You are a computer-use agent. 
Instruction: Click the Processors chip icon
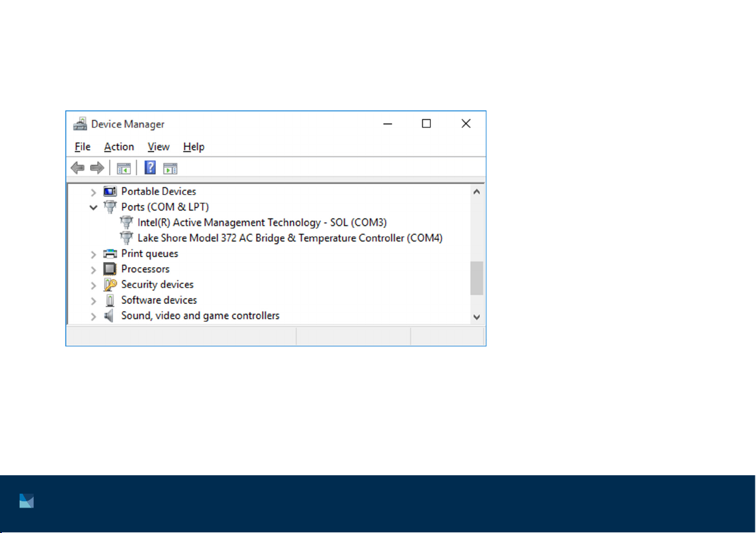(x=110, y=269)
